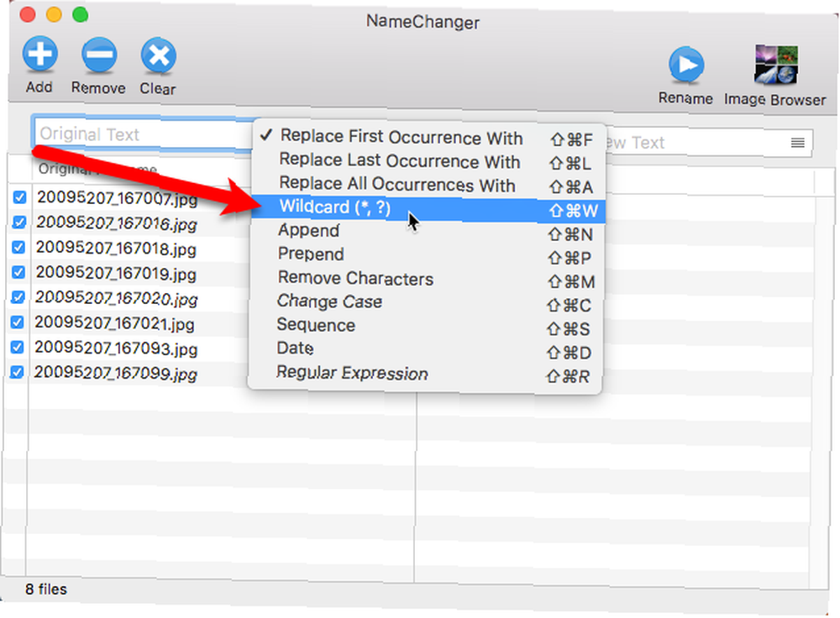Click the Add files plus icon
Viewport: 840px width, 618px height.
[x=39, y=54]
